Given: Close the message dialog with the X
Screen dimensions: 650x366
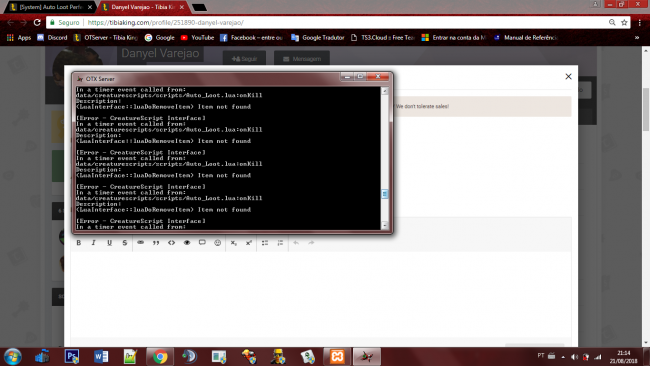Looking at the screenshot, I should (568, 77).
